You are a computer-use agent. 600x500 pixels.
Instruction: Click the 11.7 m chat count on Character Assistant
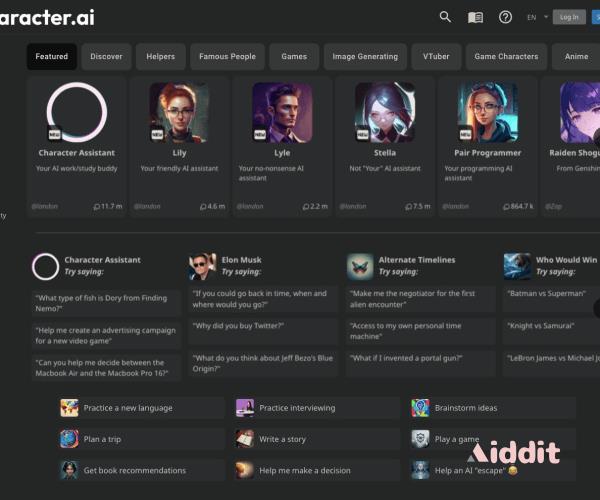coord(108,207)
